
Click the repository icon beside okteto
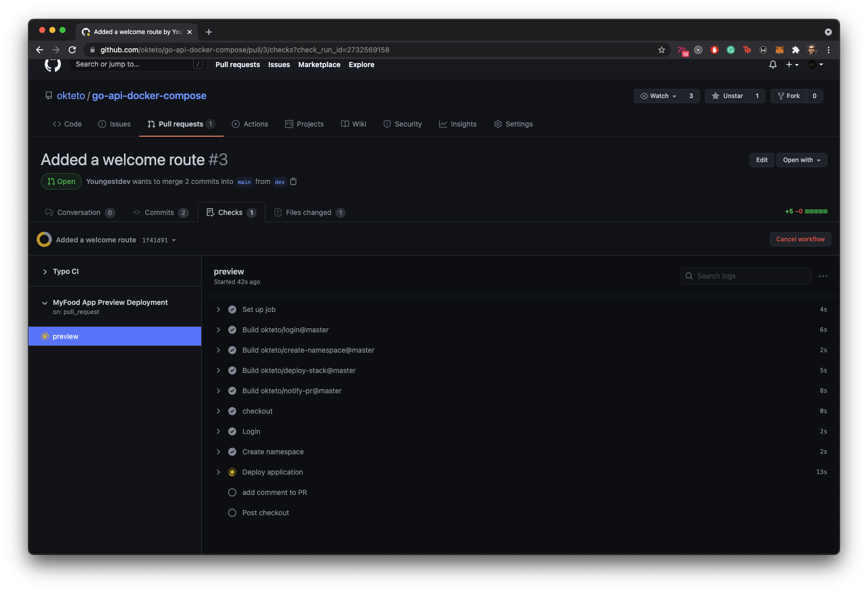coord(49,96)
